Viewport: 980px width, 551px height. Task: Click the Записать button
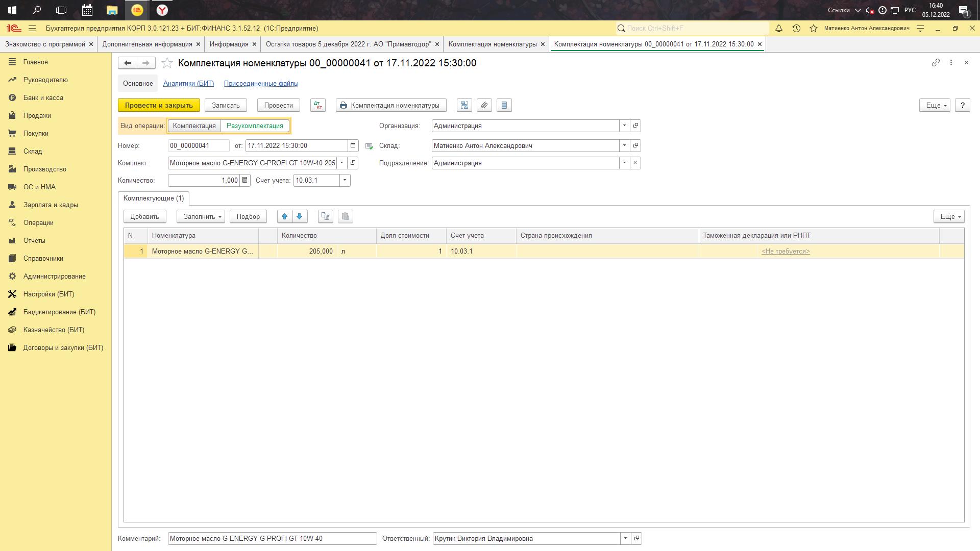click(226, 105)
